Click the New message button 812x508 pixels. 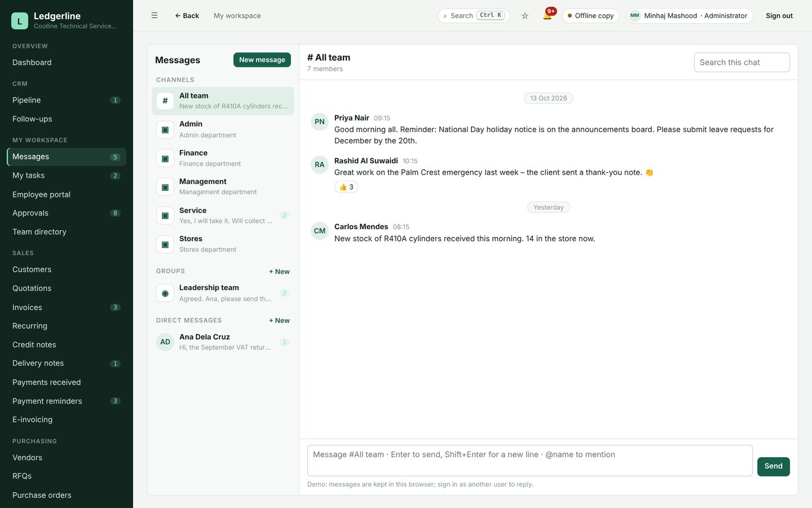[262, 60]
